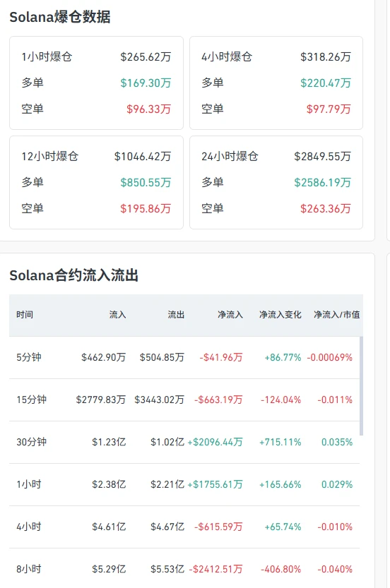Click the +165.66% change cell
390x588 pixels.
point(280,484)
